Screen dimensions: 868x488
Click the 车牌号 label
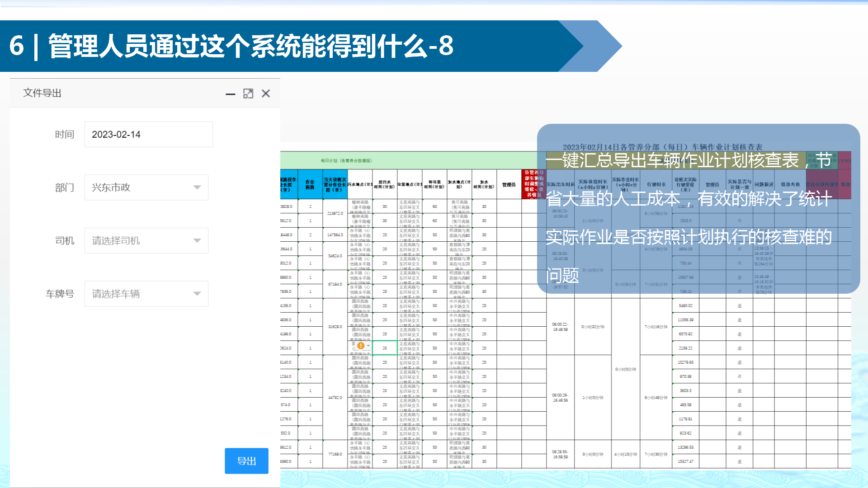(60, 294)
